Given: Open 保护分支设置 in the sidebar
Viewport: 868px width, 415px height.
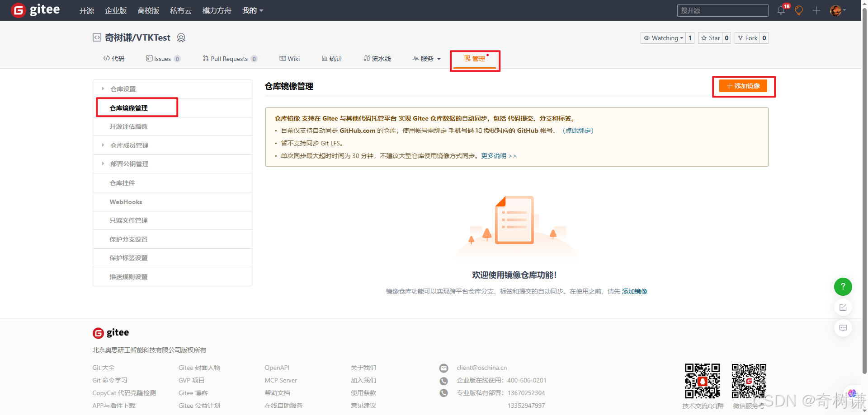Looking at the screenshot, I should (172, 239).
